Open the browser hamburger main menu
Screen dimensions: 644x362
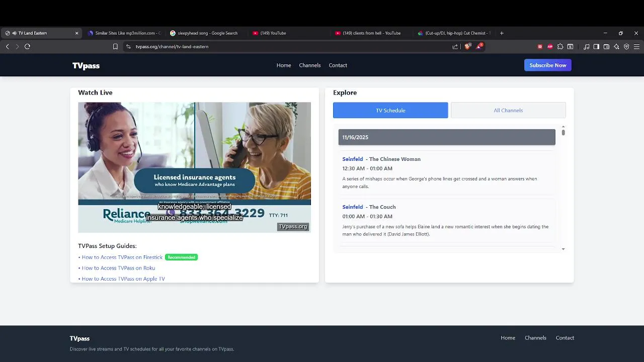(x=636, y=46)
